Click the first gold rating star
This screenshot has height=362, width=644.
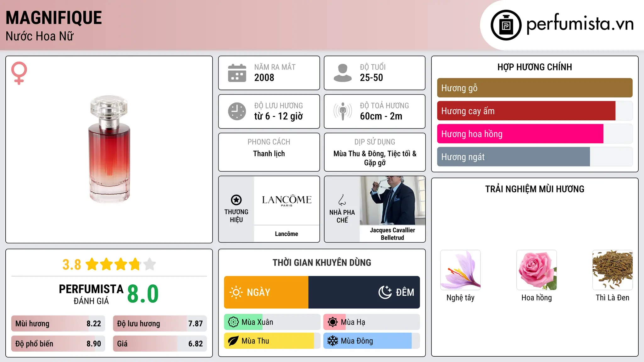(x=92, y=264)
